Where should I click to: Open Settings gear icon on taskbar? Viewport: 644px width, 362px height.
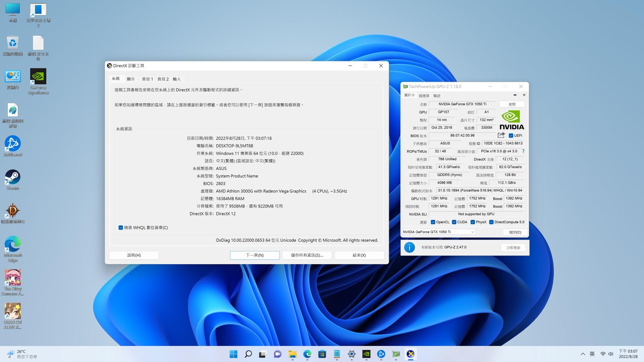352,354
